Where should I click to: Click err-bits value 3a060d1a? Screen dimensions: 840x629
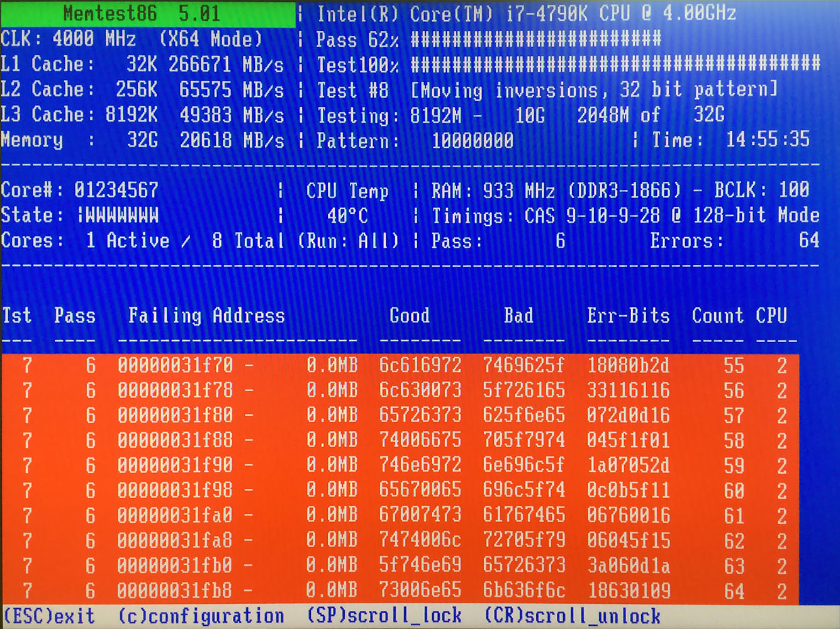tap(629, 565)
